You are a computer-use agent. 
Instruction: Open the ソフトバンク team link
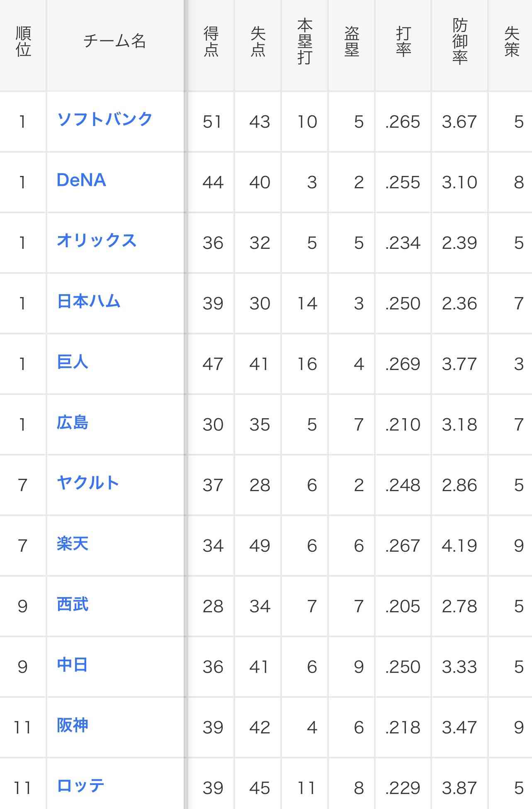tap(105, 119)
